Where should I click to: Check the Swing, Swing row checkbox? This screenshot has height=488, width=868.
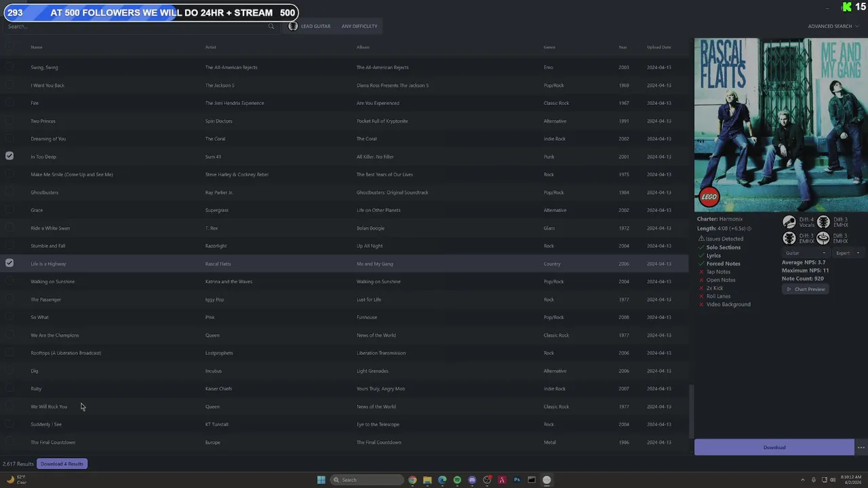tap(9, 67)
